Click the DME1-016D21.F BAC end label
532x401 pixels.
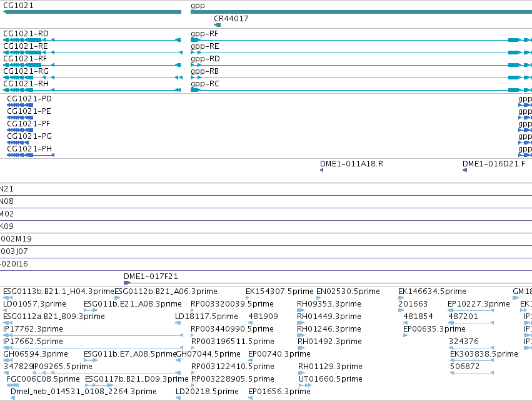494,164
